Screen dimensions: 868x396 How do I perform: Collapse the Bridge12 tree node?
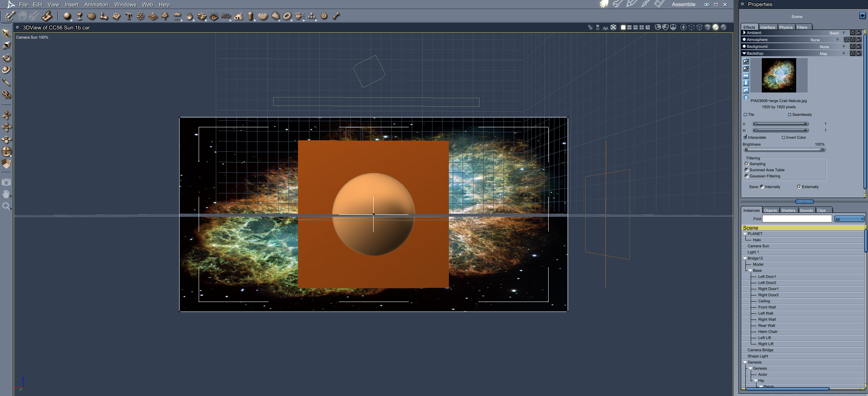click(745, 258)
